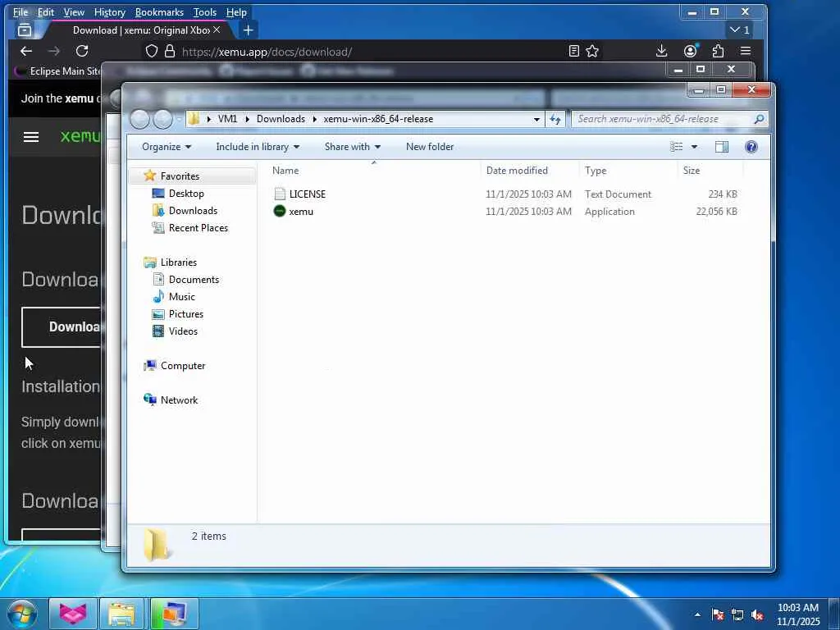Image resolution: width=840 pixels, height=630 pixels.
Task: Open the Firefox extensions puzzle icon
Action: click(x=718, y=51)
